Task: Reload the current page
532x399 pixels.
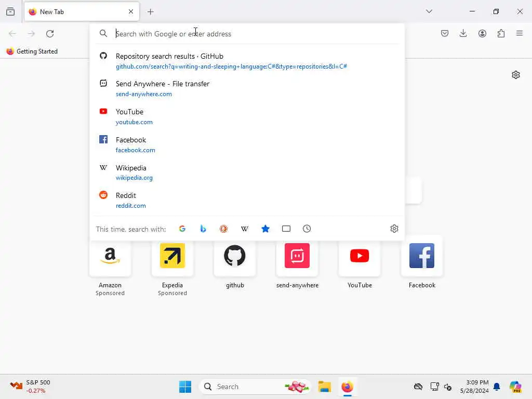Action: click(50, 33)
